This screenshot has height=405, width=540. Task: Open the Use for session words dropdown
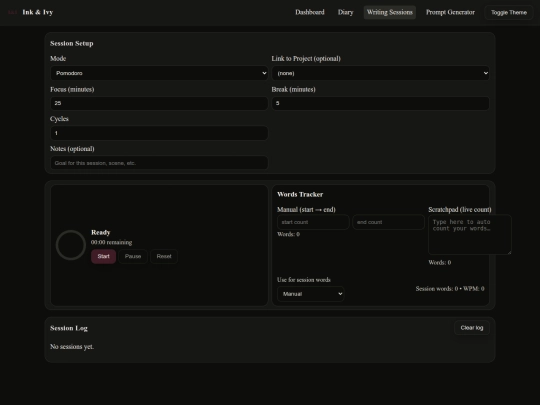[x=311, y=294]
